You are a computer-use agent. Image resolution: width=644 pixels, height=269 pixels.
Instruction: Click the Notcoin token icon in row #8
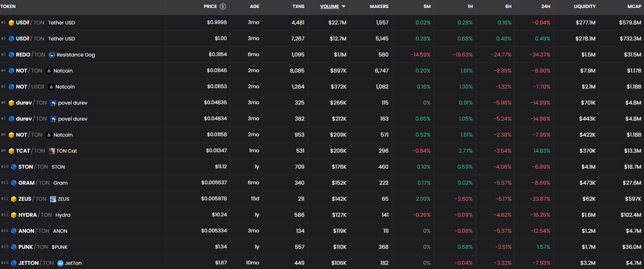click(x=49, y=135)
